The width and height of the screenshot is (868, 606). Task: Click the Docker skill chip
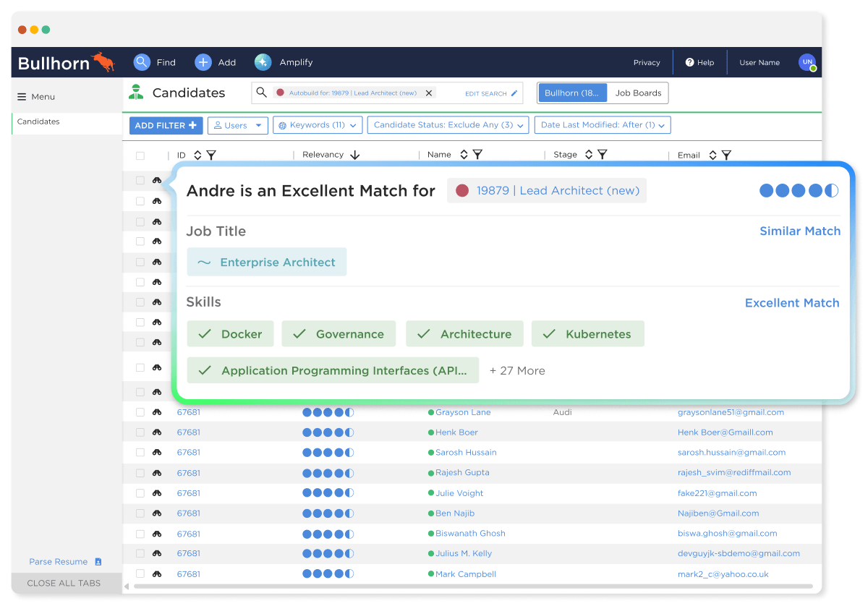230,334
